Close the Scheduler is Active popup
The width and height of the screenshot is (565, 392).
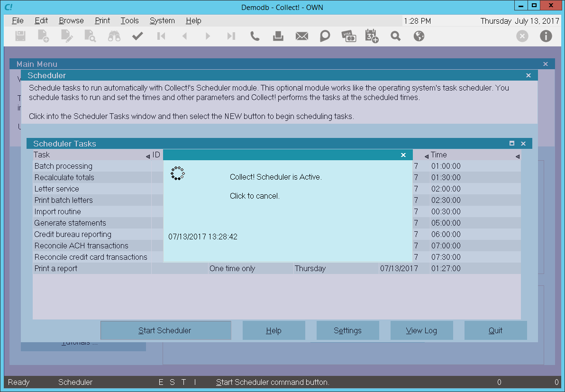403,155
